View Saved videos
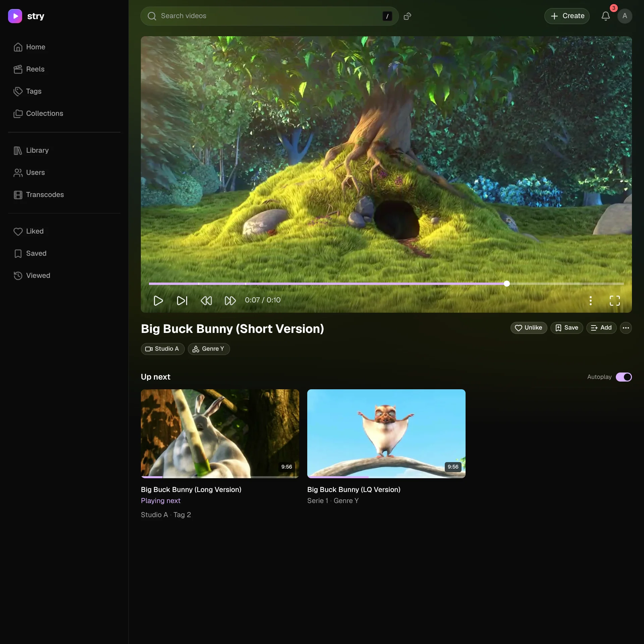Image resolution: width=644 pixels, height=644 pixels. click(x=64, y=253)
